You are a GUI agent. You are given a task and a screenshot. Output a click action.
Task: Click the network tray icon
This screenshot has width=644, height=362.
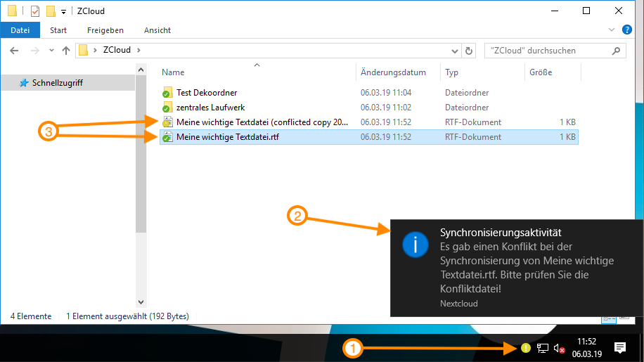[x=543, y=349]
